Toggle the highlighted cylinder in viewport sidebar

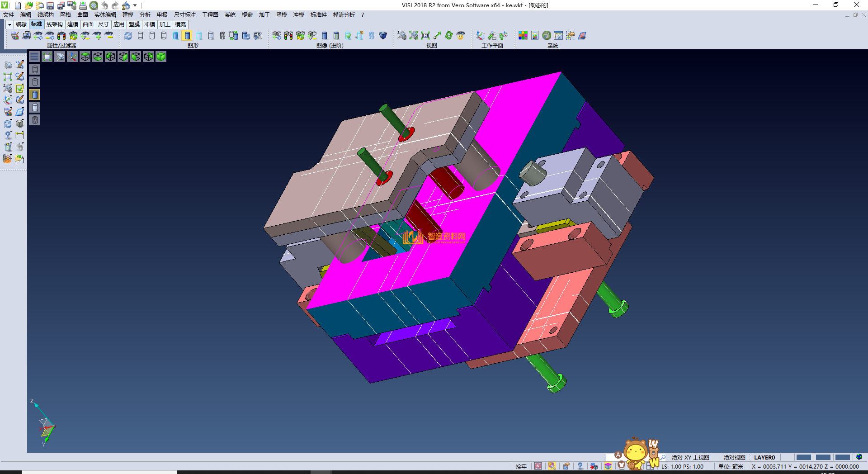tap(35, 95)
